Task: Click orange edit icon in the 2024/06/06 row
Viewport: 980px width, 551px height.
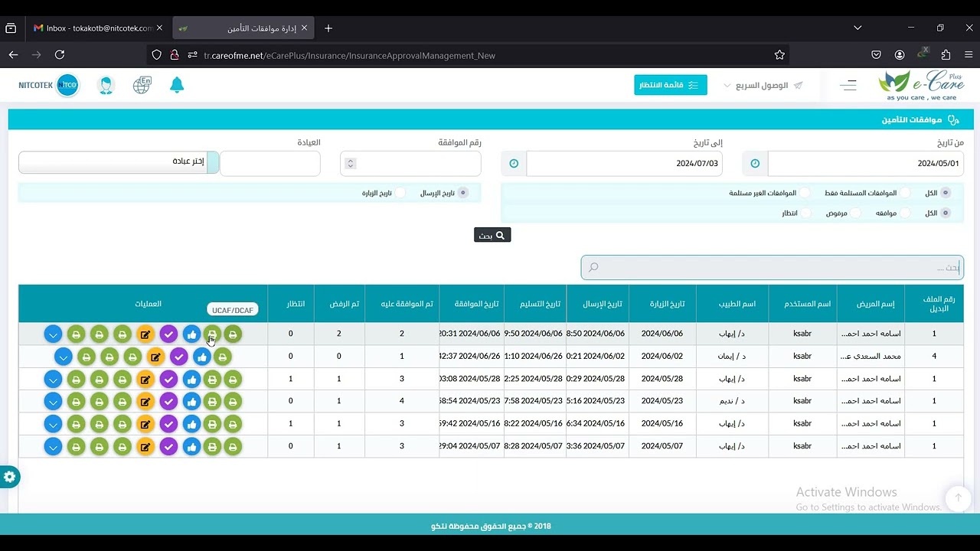Action: pyautogui.click(x=145, y=334)
